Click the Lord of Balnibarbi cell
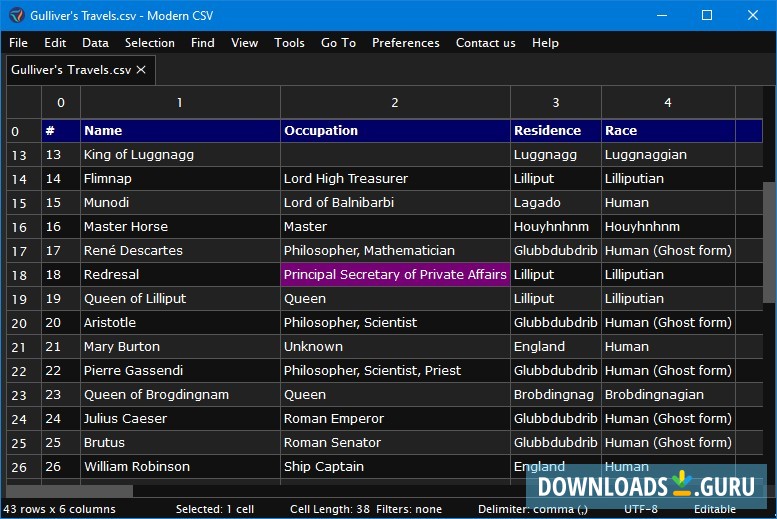Screen dimensions: 777x519 (x=395, y=203)
